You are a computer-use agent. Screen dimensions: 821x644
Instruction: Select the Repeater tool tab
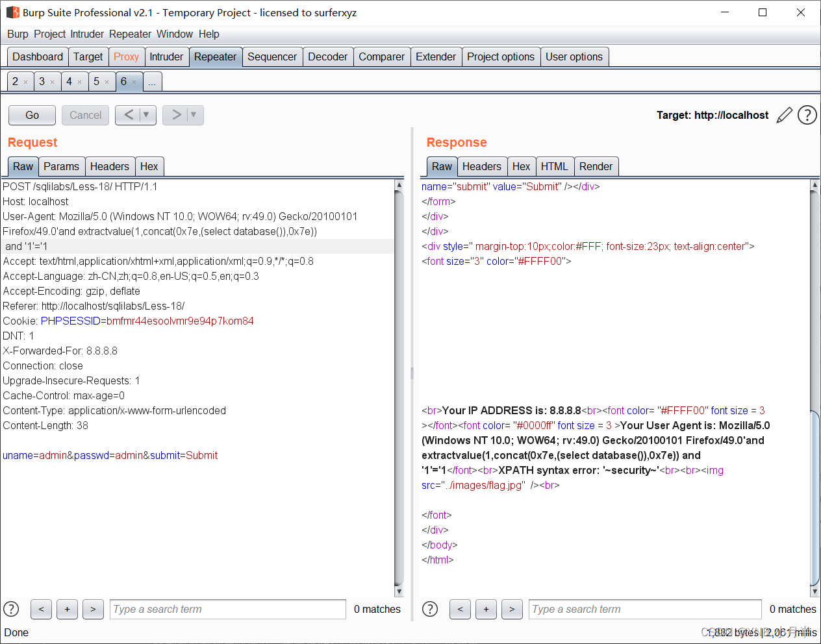pos(215,56)
